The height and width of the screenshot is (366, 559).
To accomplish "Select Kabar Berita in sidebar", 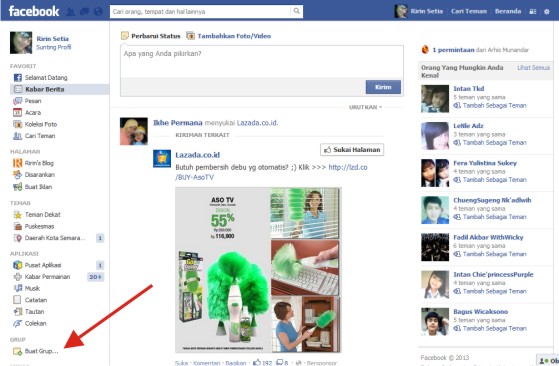I will pyautogui.click(x=60, y=89).
